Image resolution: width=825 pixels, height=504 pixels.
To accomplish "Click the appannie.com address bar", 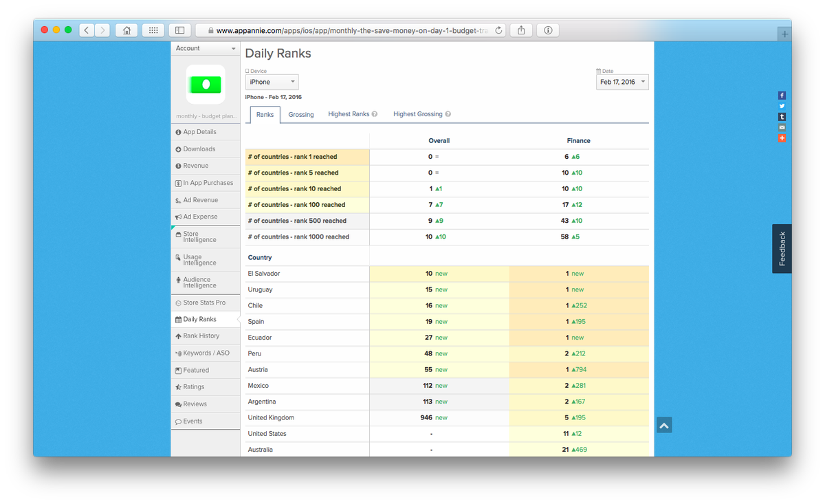I will 351,30.
